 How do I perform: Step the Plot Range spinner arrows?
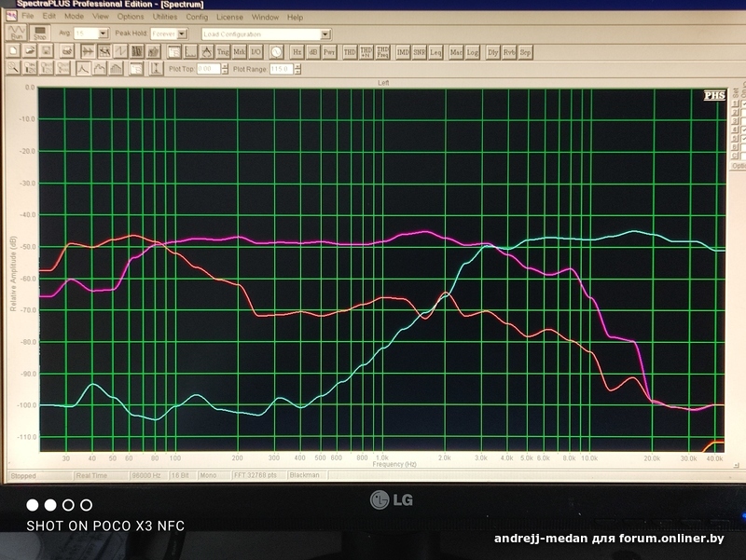click(297, 69)
